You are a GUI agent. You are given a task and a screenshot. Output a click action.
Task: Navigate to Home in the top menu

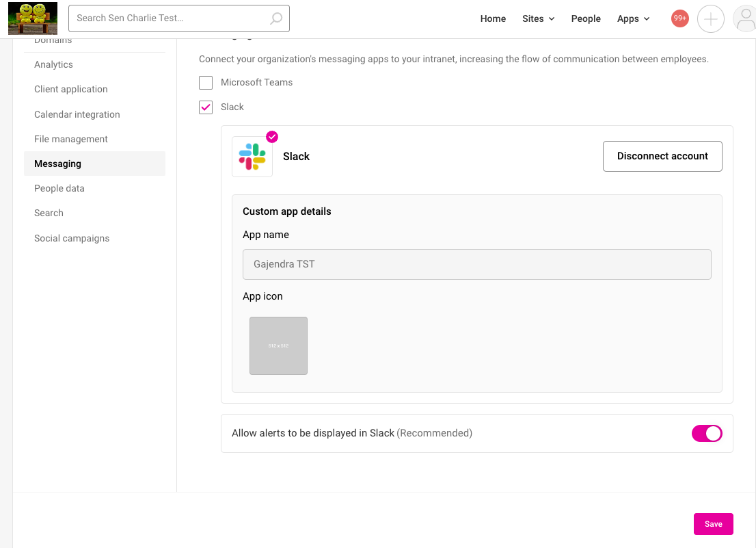[493, 18]
